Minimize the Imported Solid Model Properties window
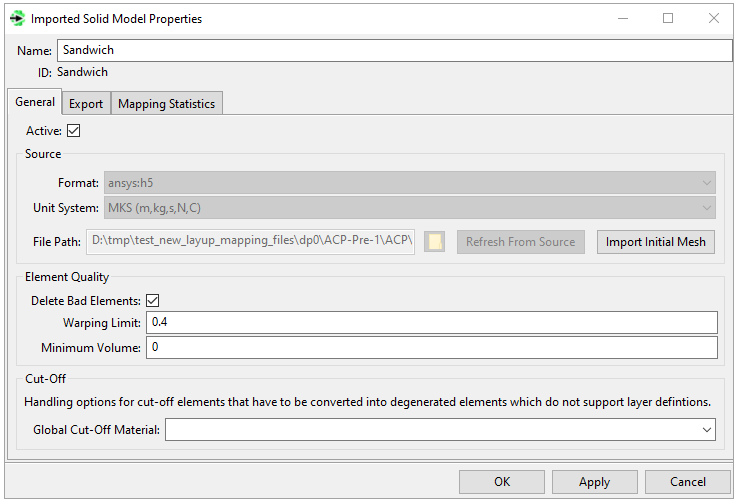The height and width of the screenshot is (502, 737). click(622, 18)
